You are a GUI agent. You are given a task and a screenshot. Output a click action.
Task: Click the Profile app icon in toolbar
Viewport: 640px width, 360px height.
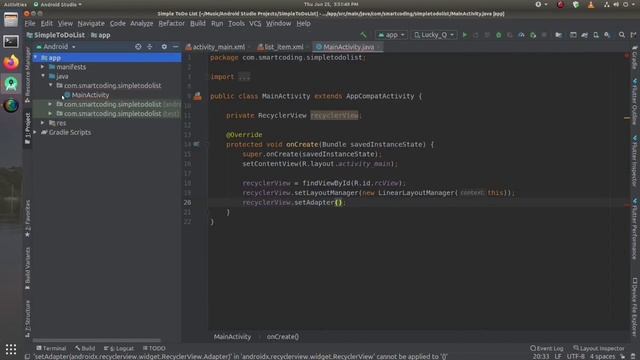[521, 35]
